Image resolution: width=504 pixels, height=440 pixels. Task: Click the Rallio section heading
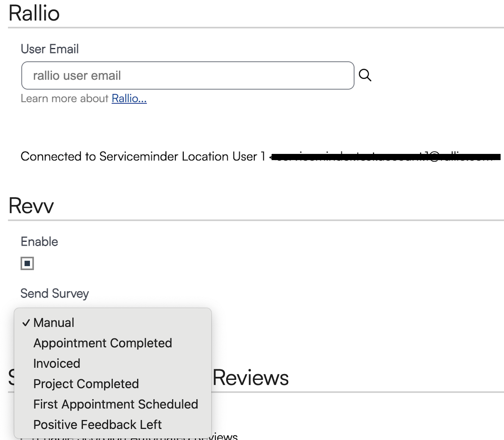[34, 13]
